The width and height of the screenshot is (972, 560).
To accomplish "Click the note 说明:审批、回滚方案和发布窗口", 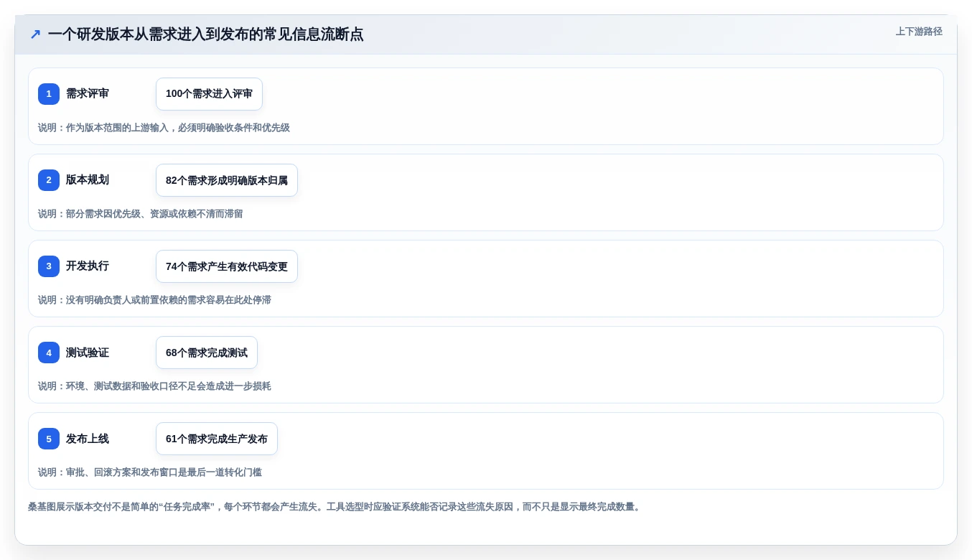I will pyautogui.click(x=150, y=472).
